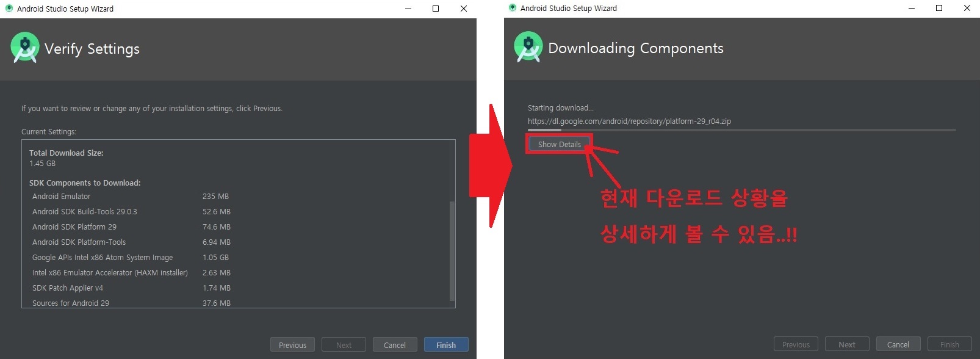Click Finish in the Verify Settings window
The image size is (980, 359).
click(446, 345)
